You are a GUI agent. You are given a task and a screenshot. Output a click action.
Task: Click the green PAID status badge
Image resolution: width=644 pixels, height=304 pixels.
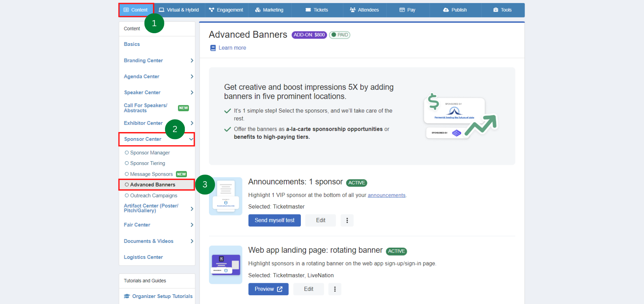click(x=339, y=35)
